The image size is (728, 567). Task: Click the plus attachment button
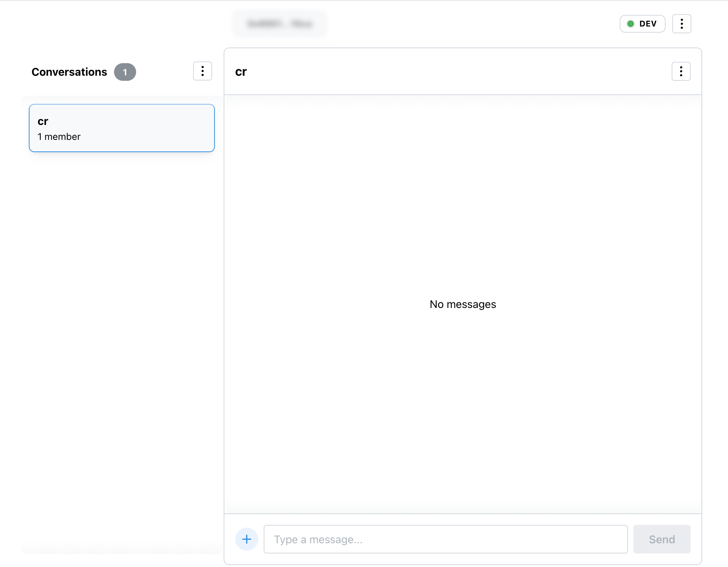247,539
